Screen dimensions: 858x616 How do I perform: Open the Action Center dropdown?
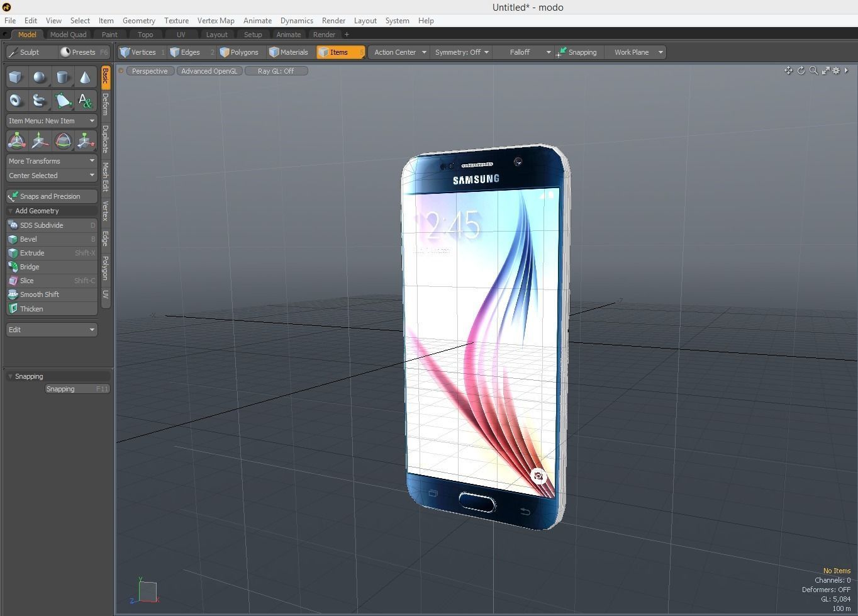pyautogui.click(x=400, y=52)
